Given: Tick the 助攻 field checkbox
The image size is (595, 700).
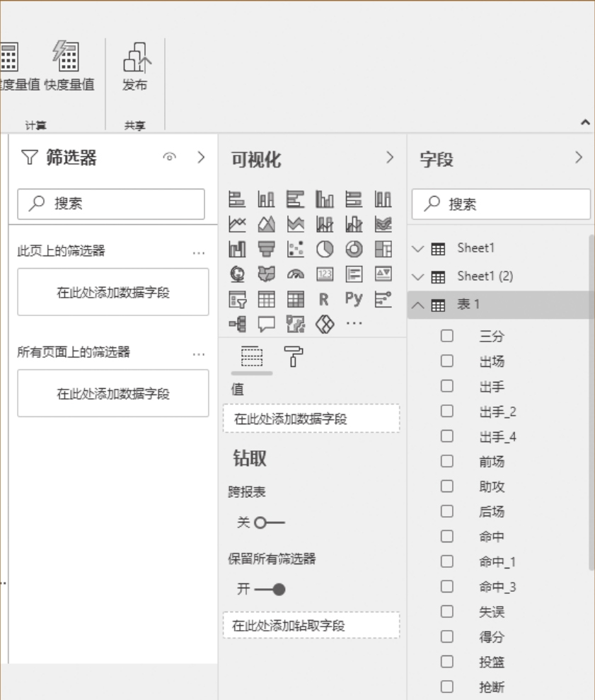Looking at the screenshot, I should pos(446,486).
